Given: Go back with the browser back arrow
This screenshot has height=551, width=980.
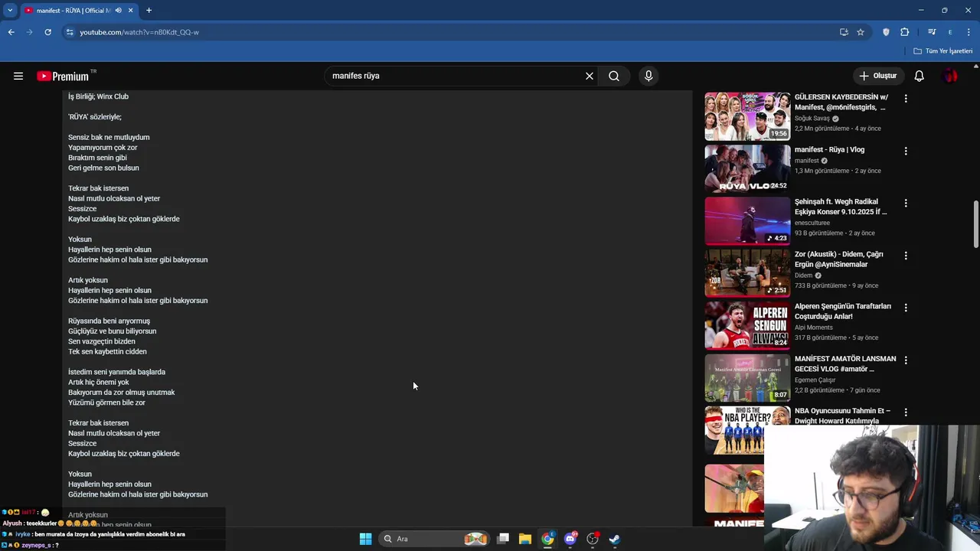Looking at the screenshot, I should (11, 32).
